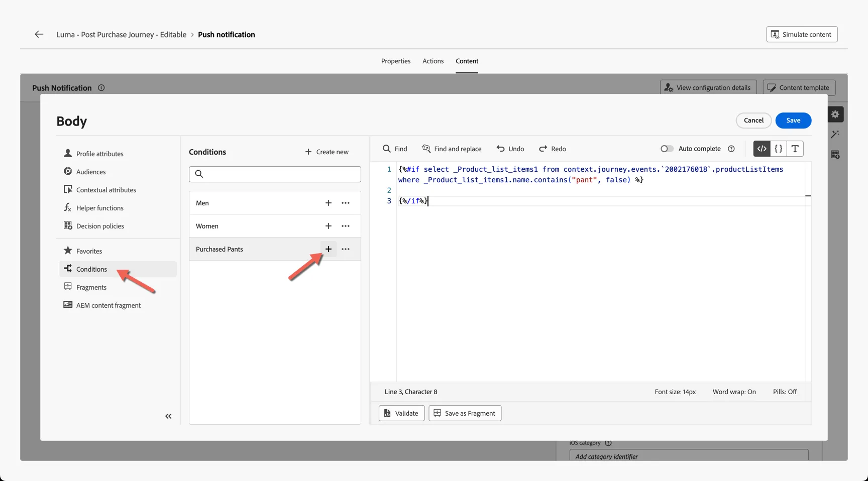Click Create new condition
The height and width of the screenshot is (481, 868).
pyautogui.click(x=327, y=152)
